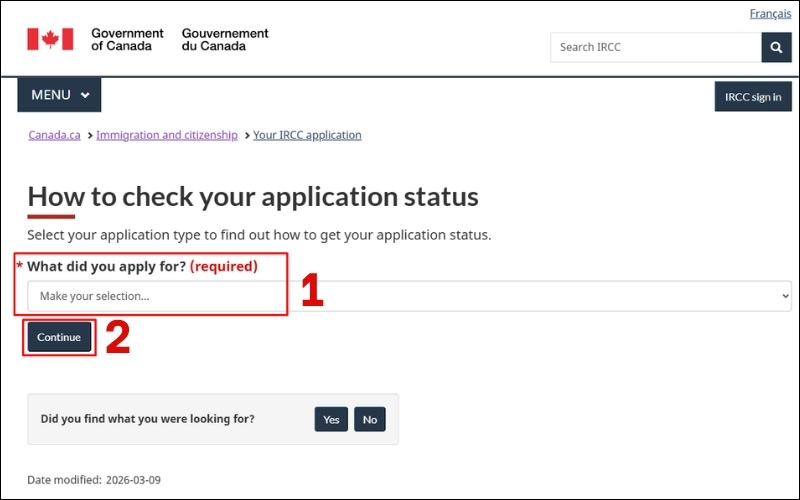Focus the Search IRCC text field
Image resolution: width=800 pixels, height=500 pixels.
coord(655,47)
